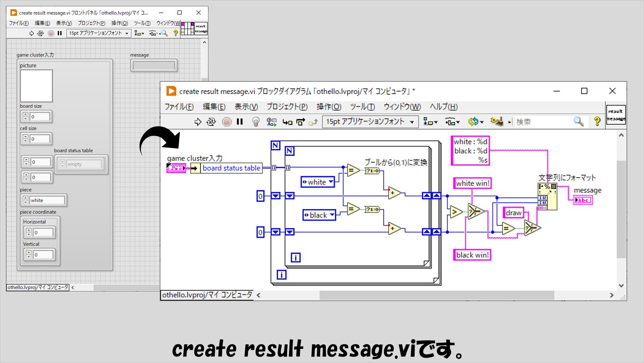Open the Reorder dropdown in block diagram toolbar
This screenshot has width=644, height=363.
pos(476,122)
